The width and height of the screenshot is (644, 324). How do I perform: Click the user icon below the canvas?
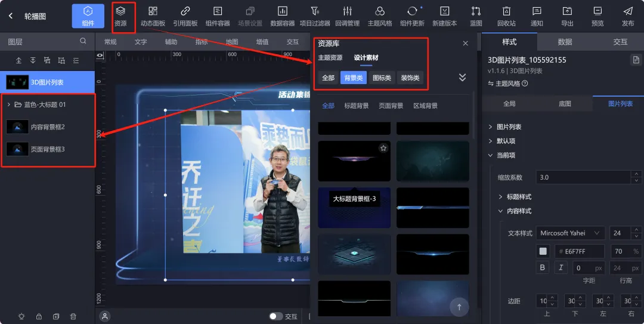tap(105, 316)
